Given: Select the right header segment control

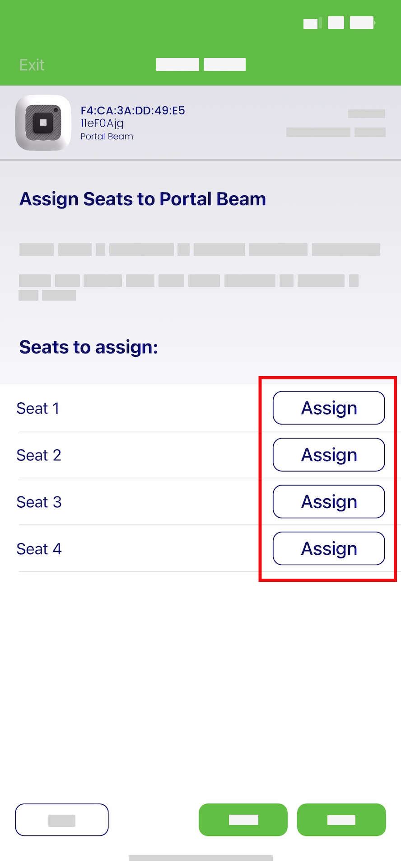Looking at the screenshot, I should pos(224,64).
